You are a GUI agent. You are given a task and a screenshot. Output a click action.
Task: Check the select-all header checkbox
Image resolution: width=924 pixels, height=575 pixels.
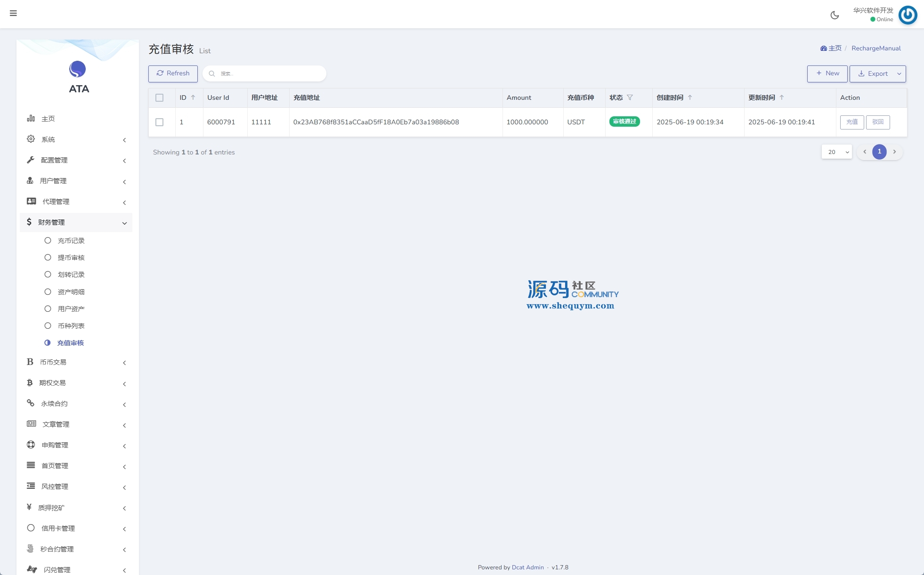[159, 98]
